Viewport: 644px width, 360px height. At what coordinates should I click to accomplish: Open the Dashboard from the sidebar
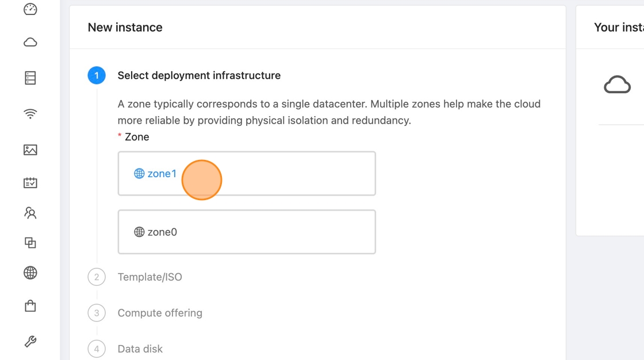(x=30, y=9)
